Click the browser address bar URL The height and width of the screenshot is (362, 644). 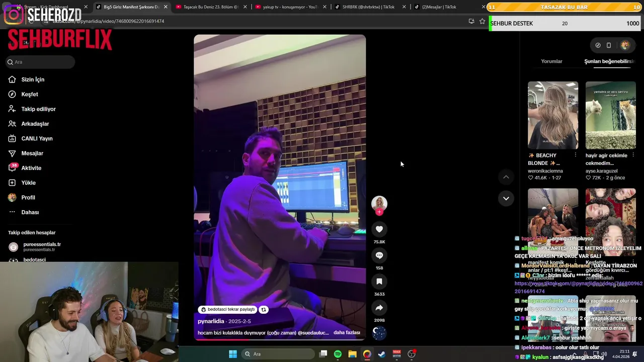(x=108, y=21)
